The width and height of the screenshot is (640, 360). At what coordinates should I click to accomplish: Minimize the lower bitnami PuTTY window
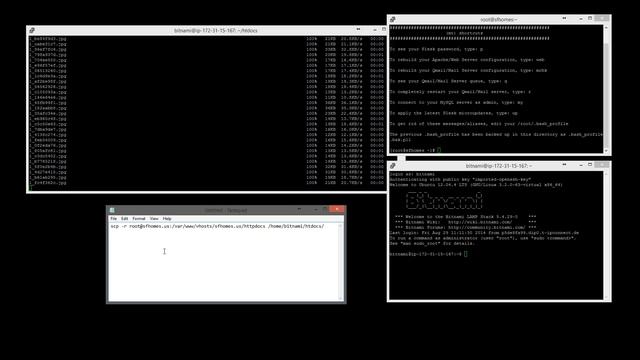click(581, 165)
